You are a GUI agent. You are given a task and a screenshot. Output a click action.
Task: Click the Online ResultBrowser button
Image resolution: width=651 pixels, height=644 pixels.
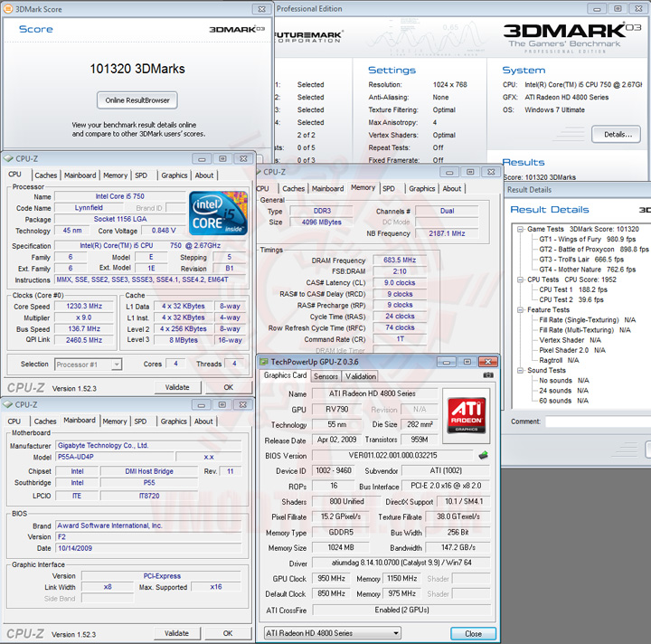(137, 100)
